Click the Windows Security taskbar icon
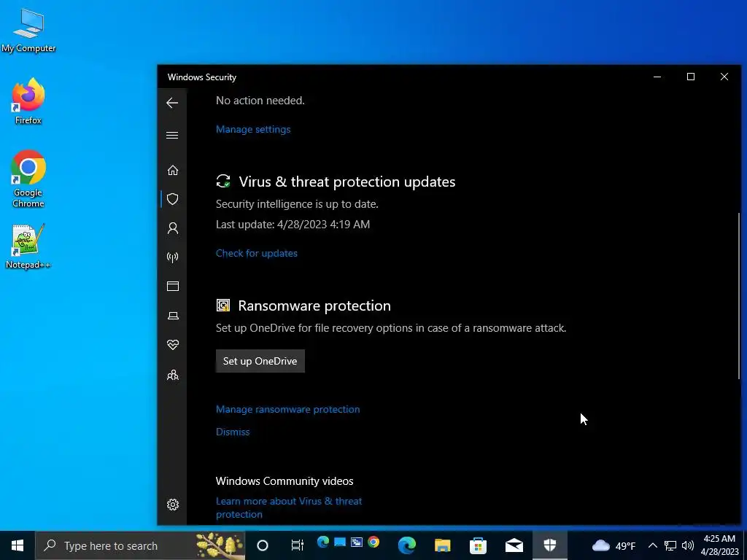747x560 pixels. click(550, 545)
